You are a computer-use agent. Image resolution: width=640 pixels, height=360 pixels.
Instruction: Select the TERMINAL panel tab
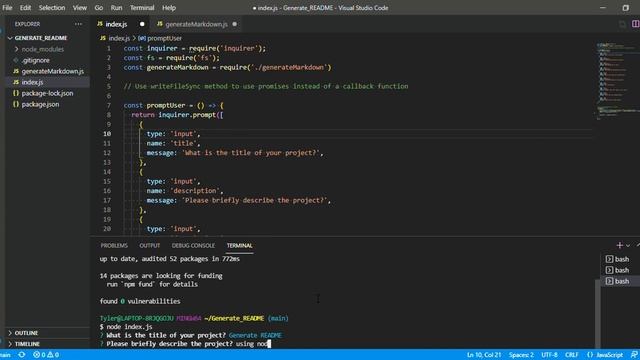coord(240,245)
